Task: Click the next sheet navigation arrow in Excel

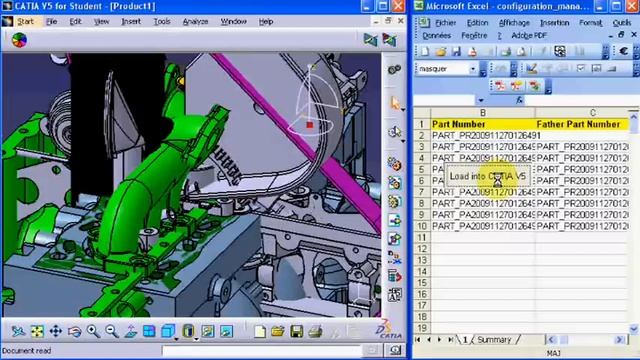Action: (x=439, y=340)
